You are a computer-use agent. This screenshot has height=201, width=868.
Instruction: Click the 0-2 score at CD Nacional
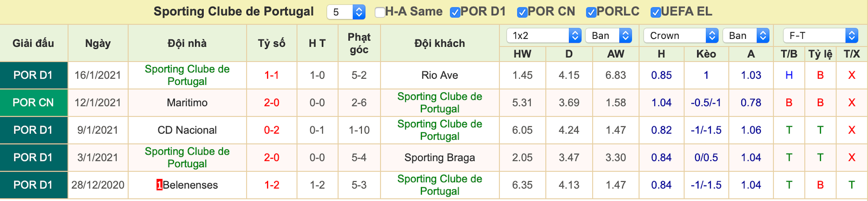pyautogui.click(x=272, y=130)
